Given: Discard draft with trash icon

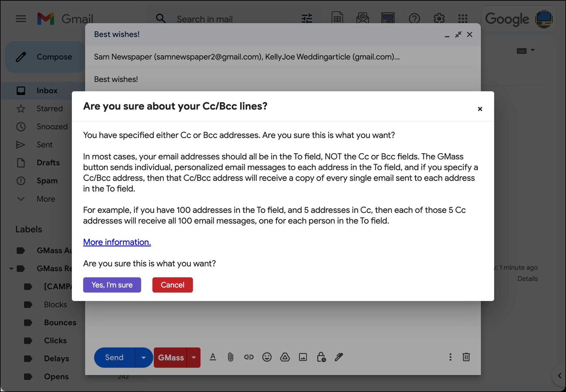Looking at the screenshot, I should 466,357.
